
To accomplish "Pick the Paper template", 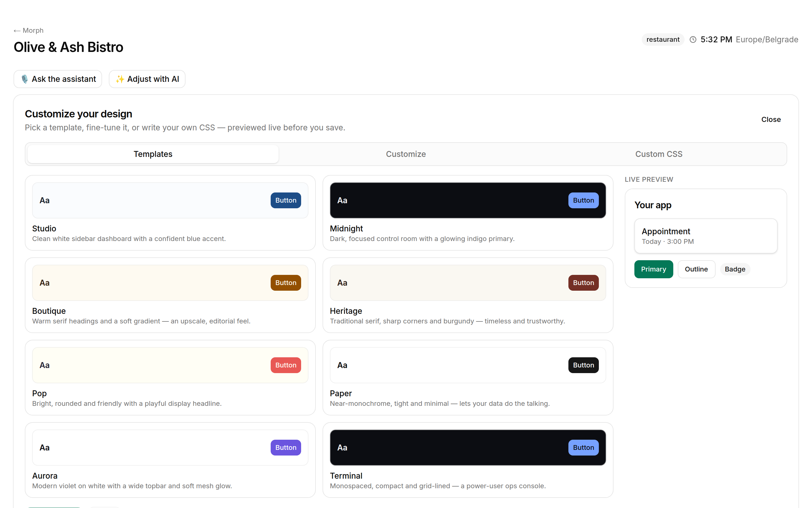I will 468,378.
